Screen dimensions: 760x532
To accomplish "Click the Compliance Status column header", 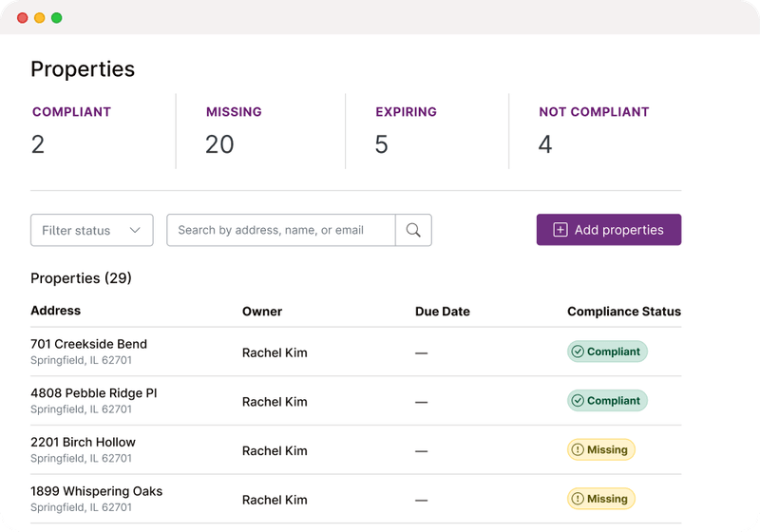I will pos(624,312).
